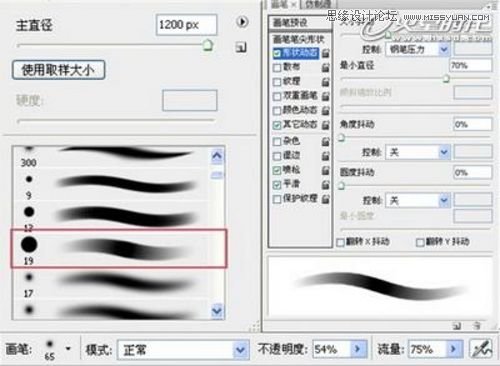Enable the 散布 scattering checkbox

click(277, 68)
